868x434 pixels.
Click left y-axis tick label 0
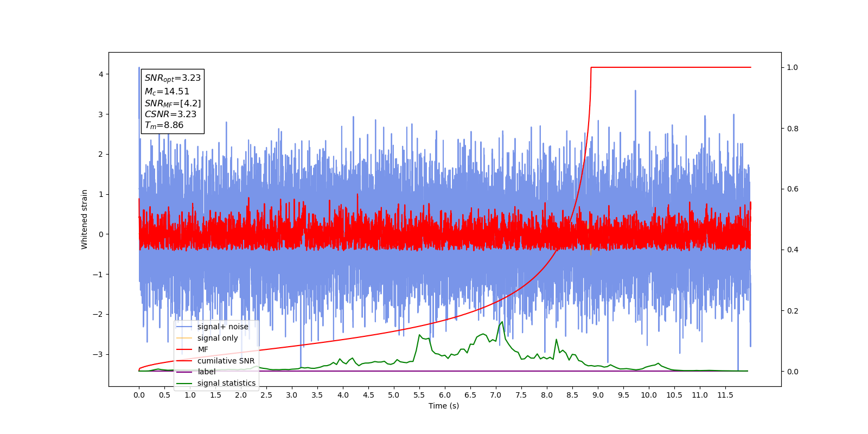101,234
